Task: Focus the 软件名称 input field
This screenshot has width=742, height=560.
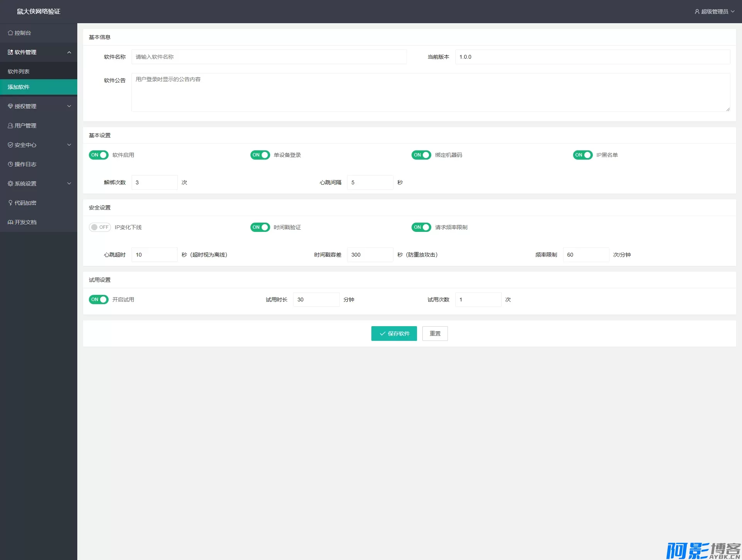Action: click(x=269, y=57)
